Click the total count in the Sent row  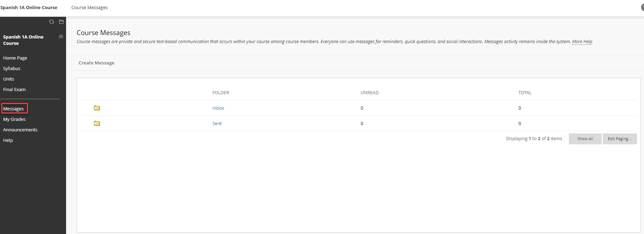(x=520, y=123)
